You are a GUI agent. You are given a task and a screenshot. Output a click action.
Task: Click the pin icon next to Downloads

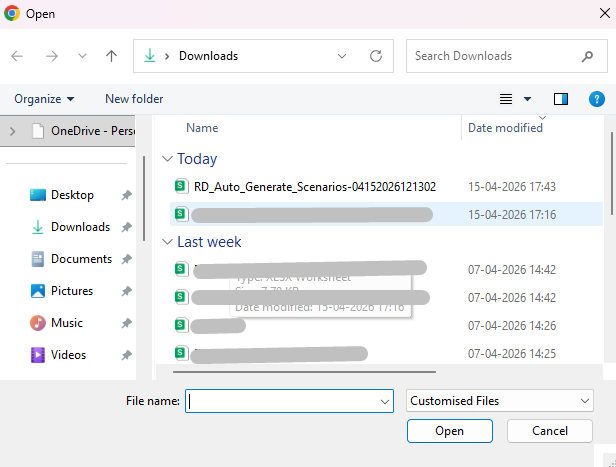tap(126, 227)
